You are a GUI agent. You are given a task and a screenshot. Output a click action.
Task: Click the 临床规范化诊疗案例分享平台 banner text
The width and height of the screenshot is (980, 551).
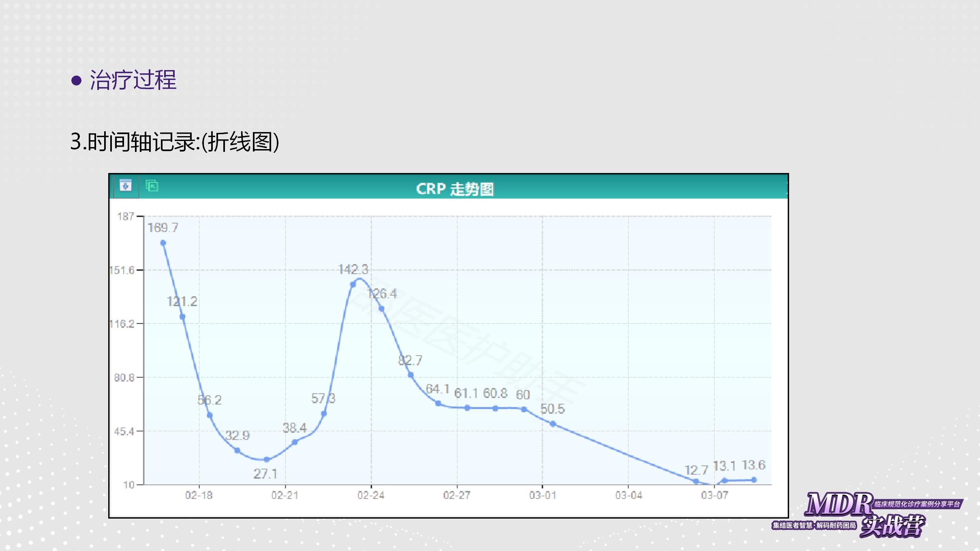pyautogui.click(x=917, y=504)
